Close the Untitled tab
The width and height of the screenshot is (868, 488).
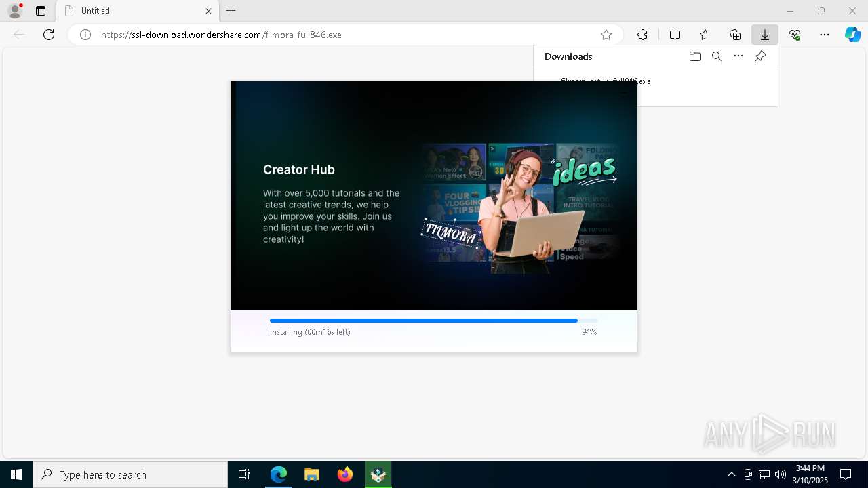[208, 11]
